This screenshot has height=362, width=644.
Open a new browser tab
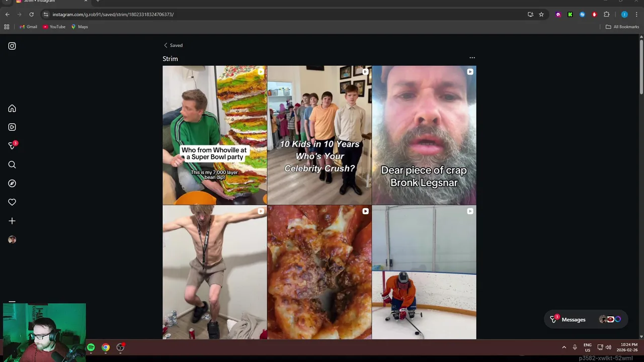pyautogui.click(x=98, y=2)
